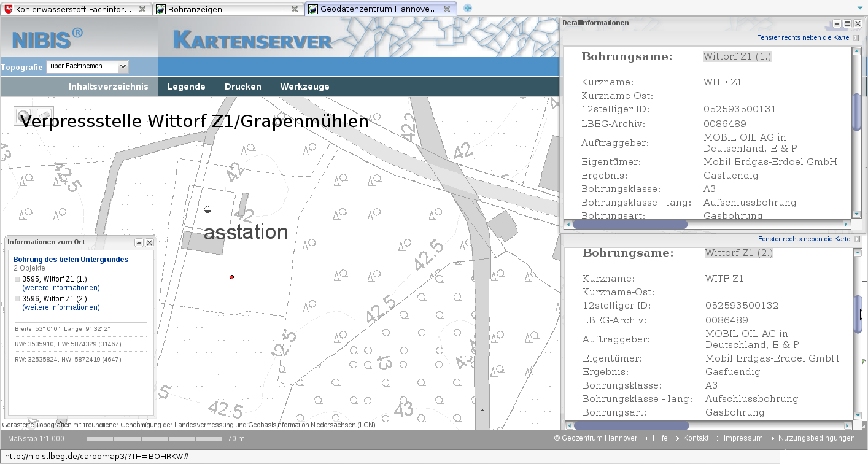Open the Werkzeuge menu
Screen dimensions: 868x464
tap(304, 87)
